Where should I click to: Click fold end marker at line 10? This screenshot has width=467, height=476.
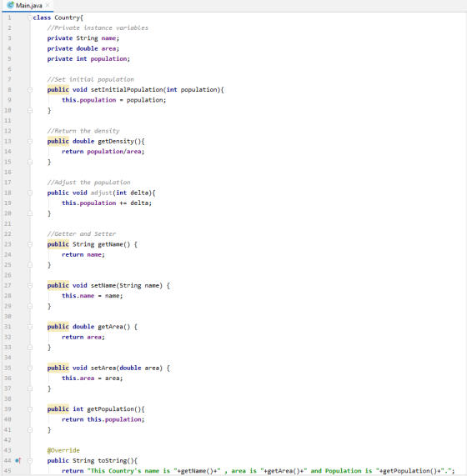(x=30, y=110)
